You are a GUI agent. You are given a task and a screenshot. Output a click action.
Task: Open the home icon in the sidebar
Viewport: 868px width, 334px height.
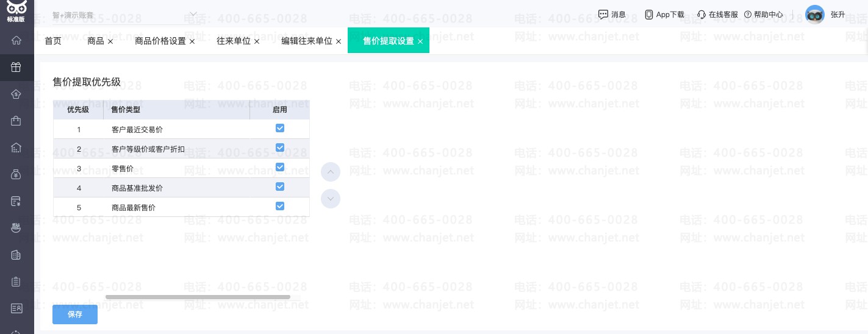tap(16, 40)
